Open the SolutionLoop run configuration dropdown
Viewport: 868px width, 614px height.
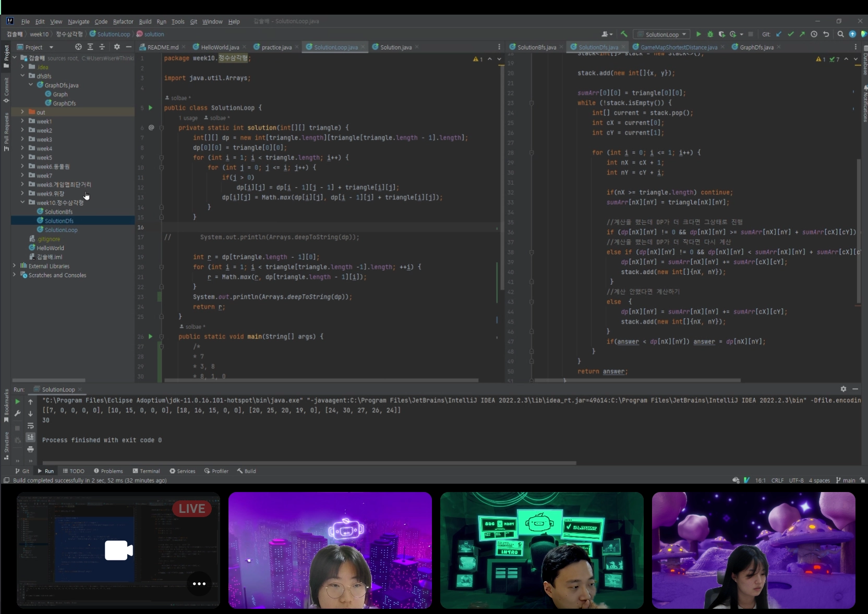point(662,34)
